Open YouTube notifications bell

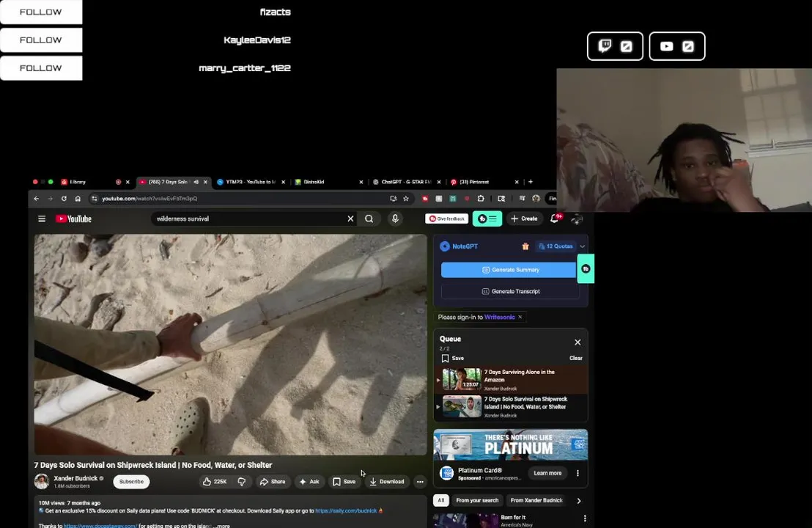555,218
